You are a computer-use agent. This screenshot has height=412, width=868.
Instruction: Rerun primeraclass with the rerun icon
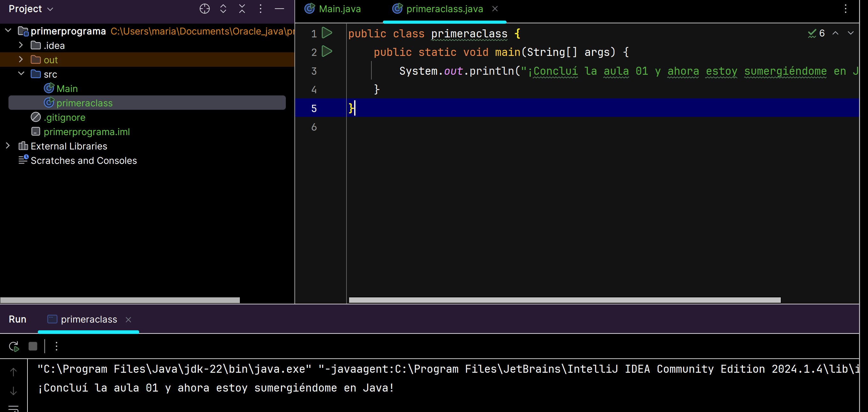tap(14, 346)
